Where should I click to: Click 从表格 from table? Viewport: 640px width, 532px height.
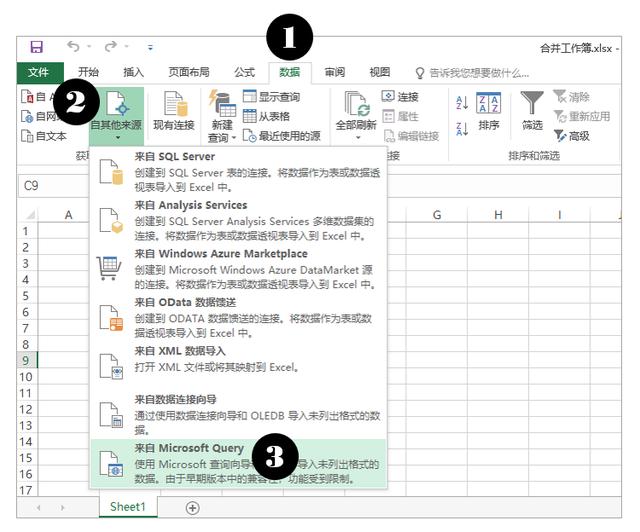tap(267, 116)
